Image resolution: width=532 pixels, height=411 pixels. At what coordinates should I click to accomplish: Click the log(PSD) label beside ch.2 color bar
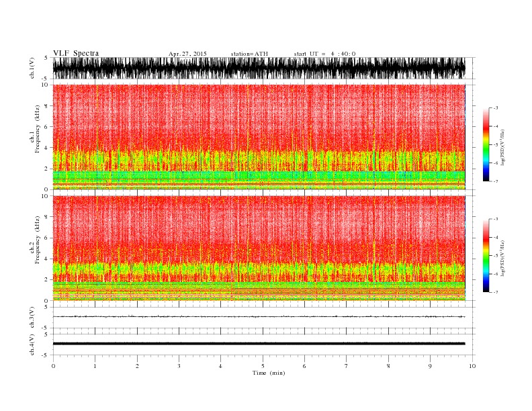click(503, 259)
